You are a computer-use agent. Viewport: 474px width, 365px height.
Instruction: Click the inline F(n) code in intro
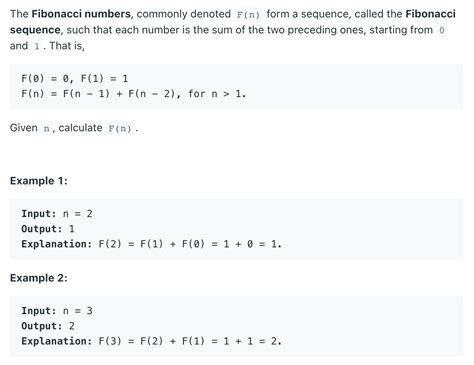[x=248, y=15]
